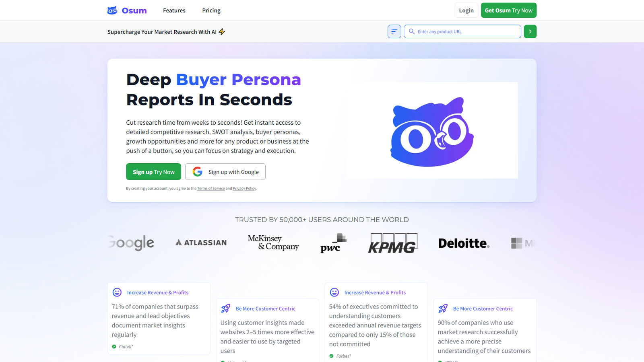
Task: Click green Sign up Try Now button
Action: (153, 172)
